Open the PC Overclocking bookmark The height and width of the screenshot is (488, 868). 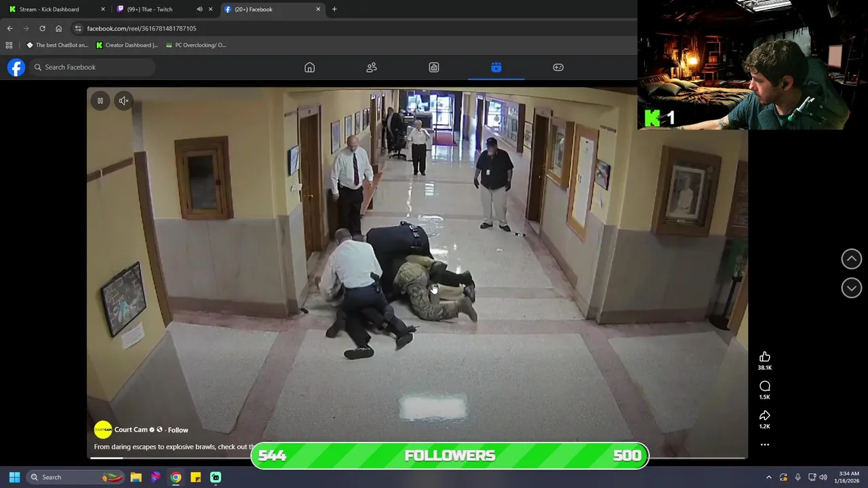coord(196,45)
